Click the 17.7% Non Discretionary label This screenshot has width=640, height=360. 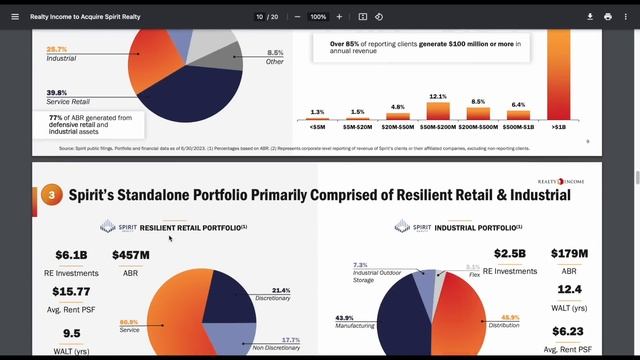point(276,344)
